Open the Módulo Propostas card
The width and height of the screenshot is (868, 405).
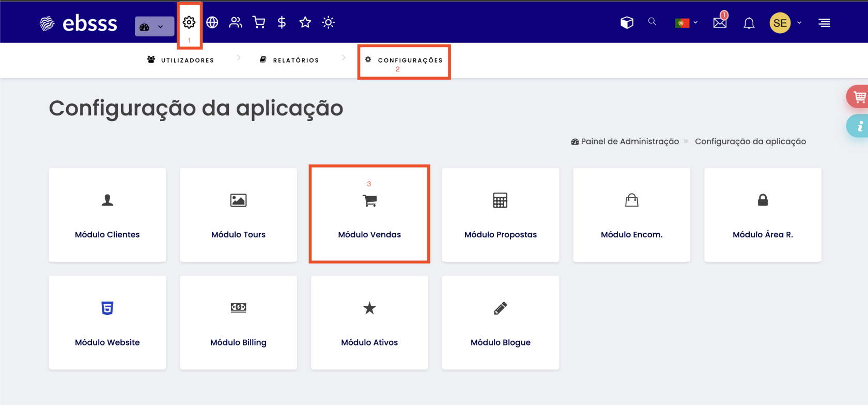click(x=501, y=215)
